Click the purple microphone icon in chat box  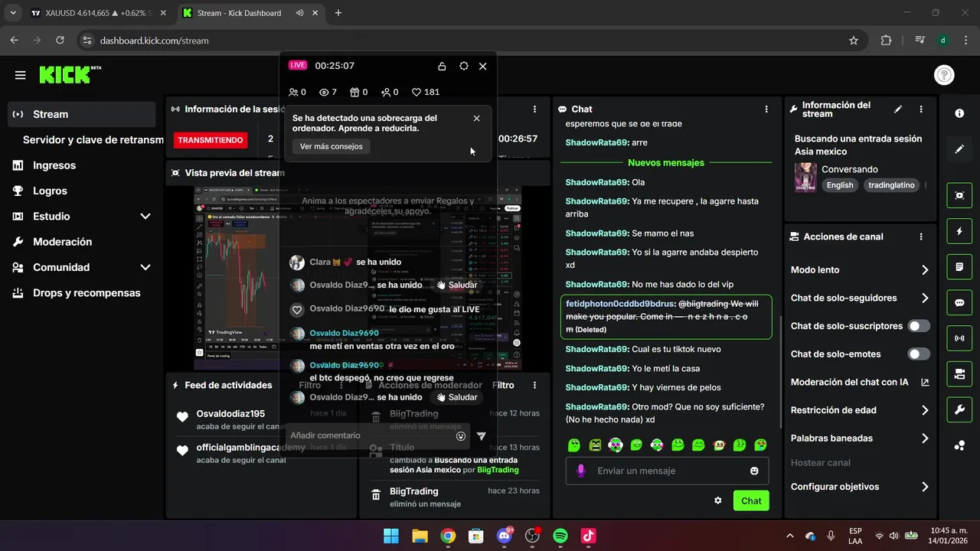pos(581,471)
